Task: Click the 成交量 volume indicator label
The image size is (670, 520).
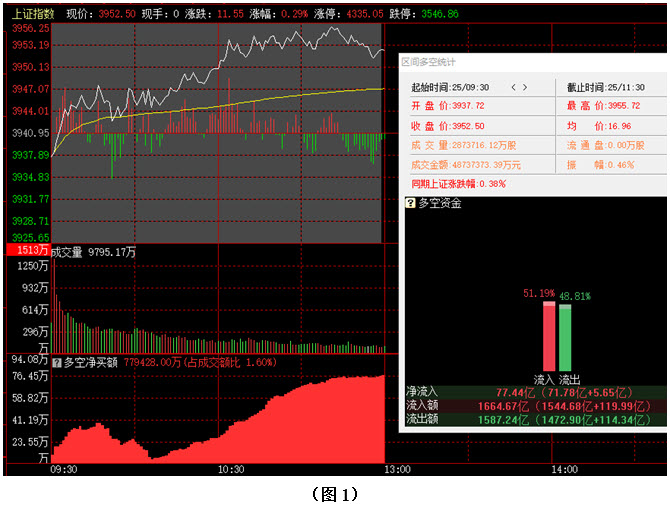Action: click(x=66, y=251)
